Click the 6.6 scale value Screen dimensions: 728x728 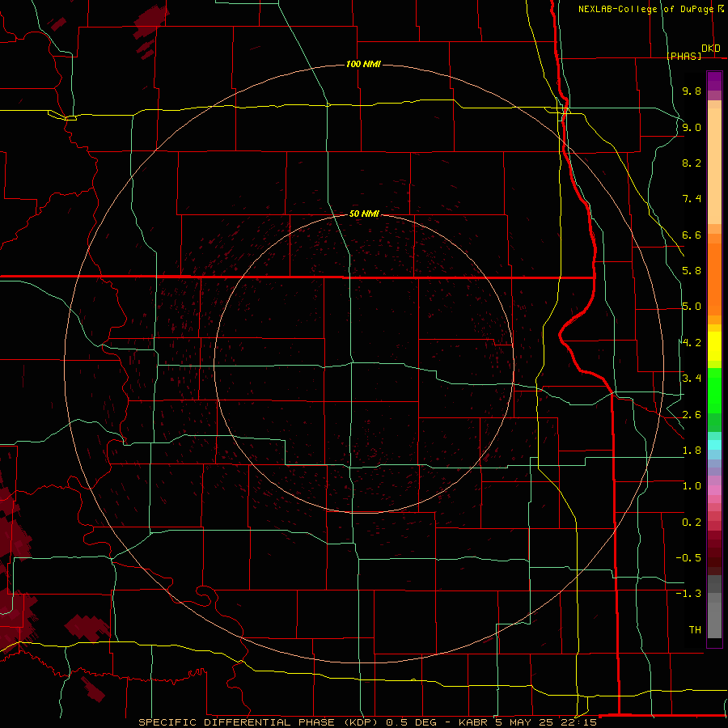click(692, 235)
